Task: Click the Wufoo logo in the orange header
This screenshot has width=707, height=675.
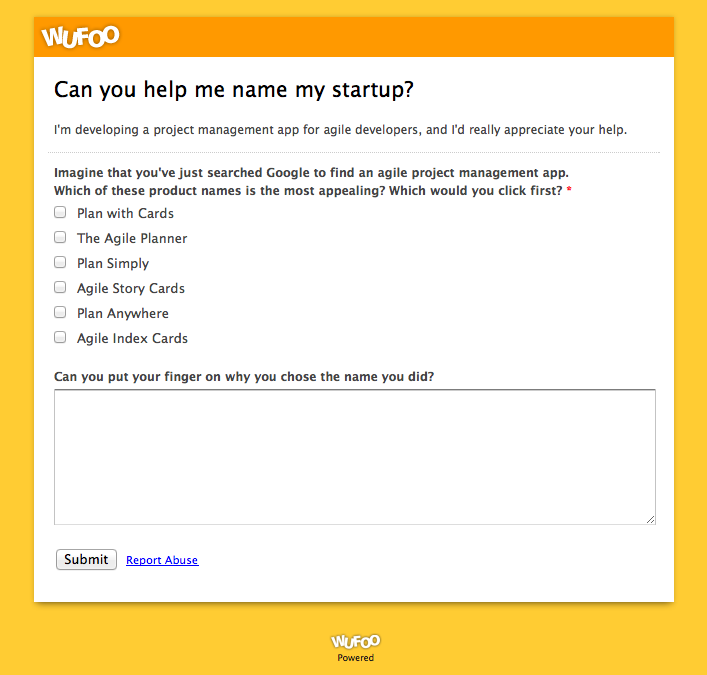Action: coord(80,37)
